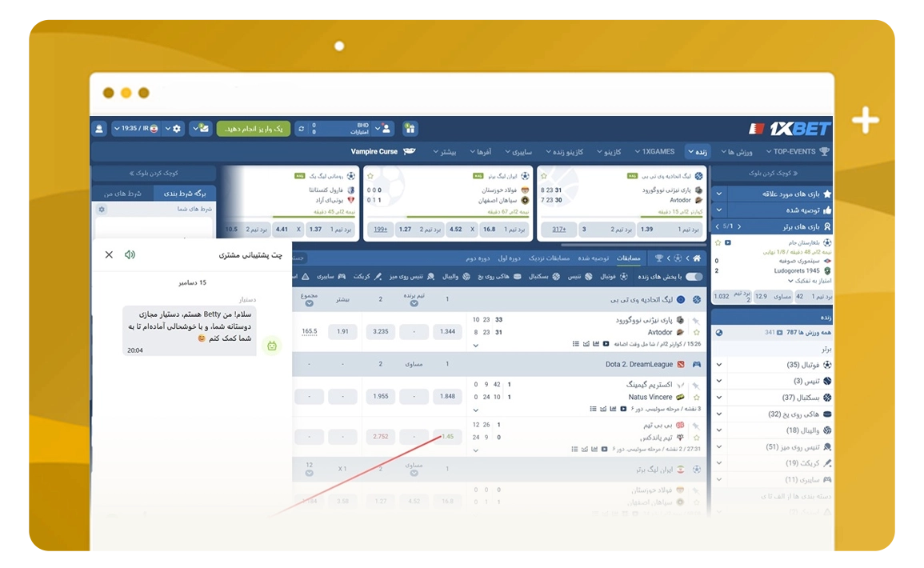Viewport: 924px width, 568px height.
Task: Expand football (35) in sidebar
Action: 718,365
